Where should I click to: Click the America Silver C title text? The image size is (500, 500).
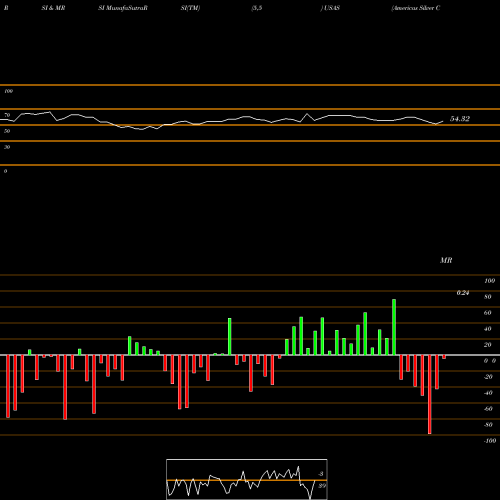(416, 8)
